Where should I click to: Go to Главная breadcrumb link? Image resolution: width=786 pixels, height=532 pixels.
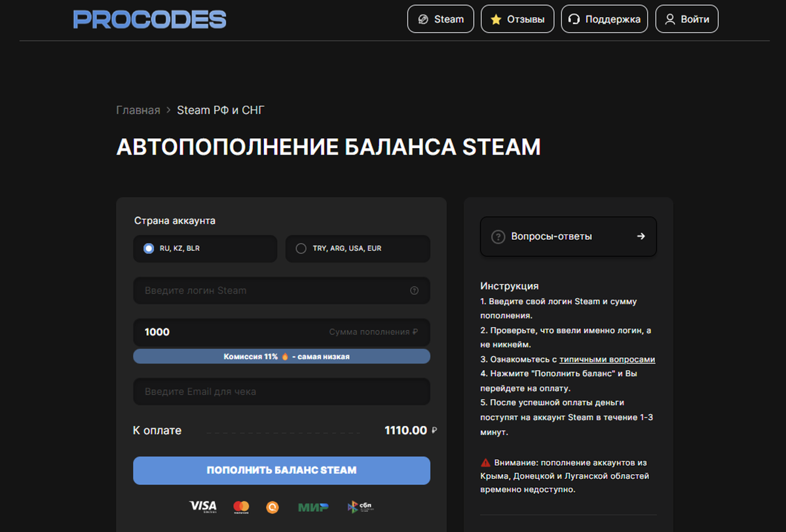tap(138, 110)
